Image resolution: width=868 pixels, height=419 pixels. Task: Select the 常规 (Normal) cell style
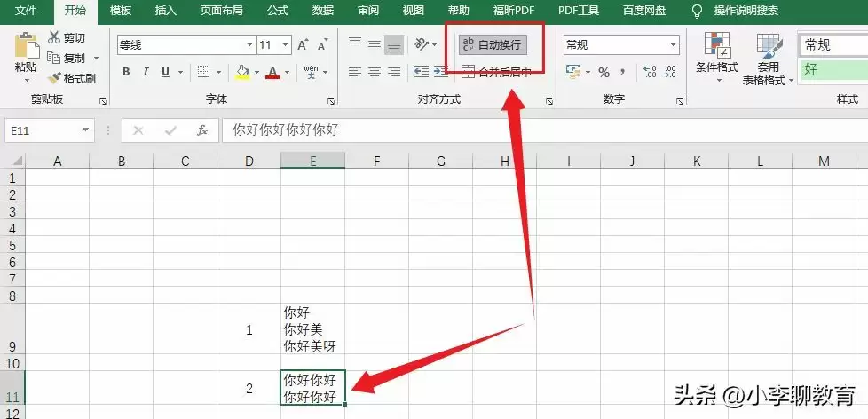tap(833, 45)
